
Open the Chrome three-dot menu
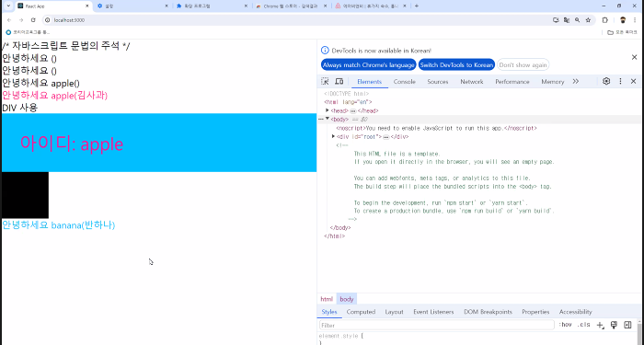click(635, 19)
